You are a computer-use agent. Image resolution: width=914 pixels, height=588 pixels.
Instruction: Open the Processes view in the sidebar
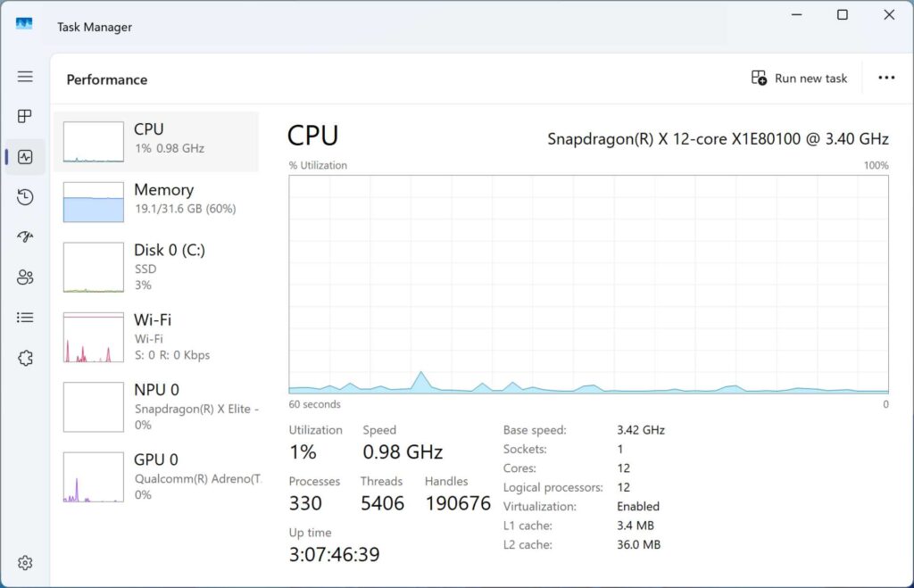click(24, 116)
